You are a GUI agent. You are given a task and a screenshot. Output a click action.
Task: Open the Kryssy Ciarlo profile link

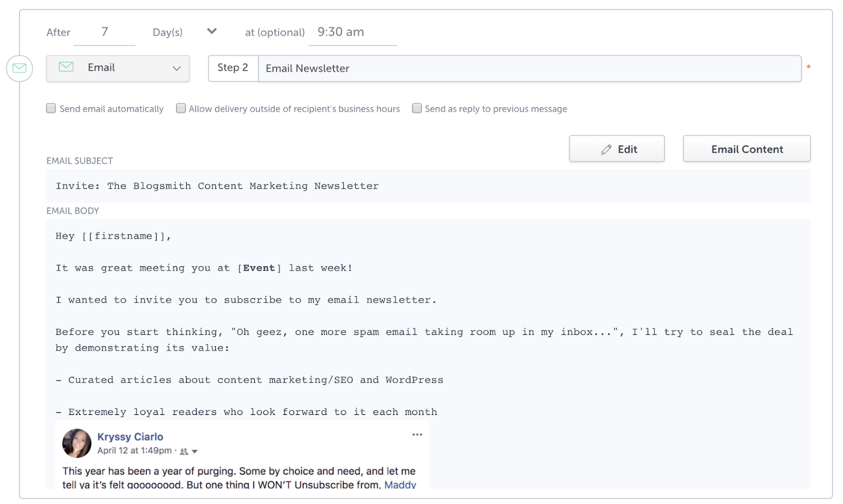pos(130,437)
